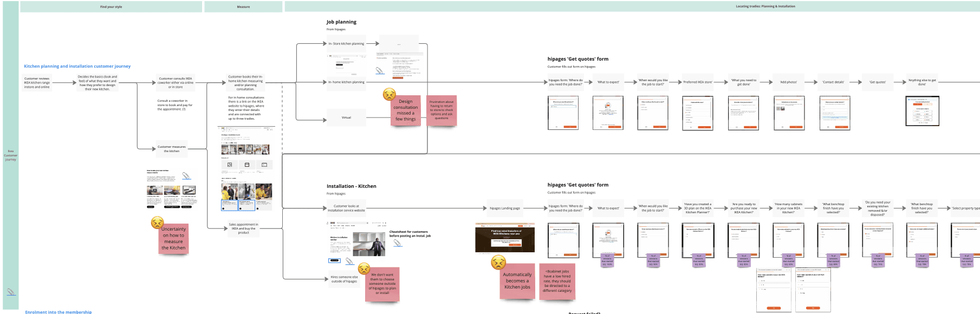Click the 'Consult a coworker in store to book' note
Image resolution: width=980 pixels, height=314 pixels.
tap(175, 105)
